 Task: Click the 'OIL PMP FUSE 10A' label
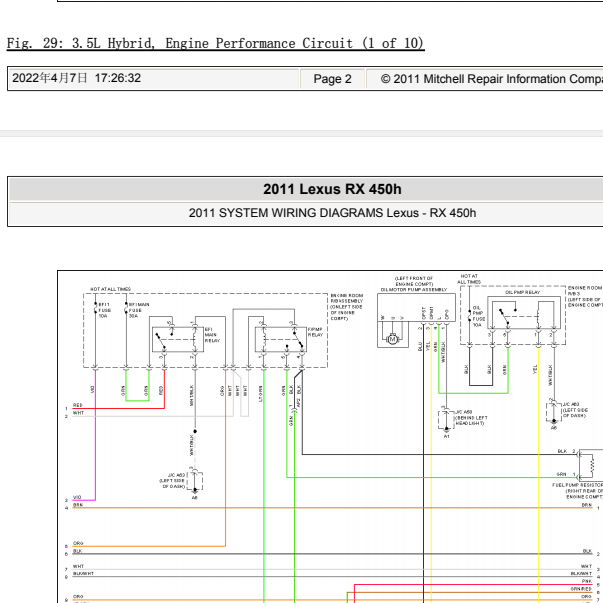[x=477, y=316]
